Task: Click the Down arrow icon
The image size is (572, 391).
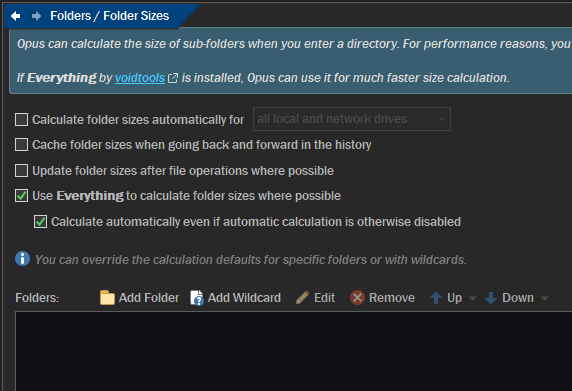Action: click(491, 298)
